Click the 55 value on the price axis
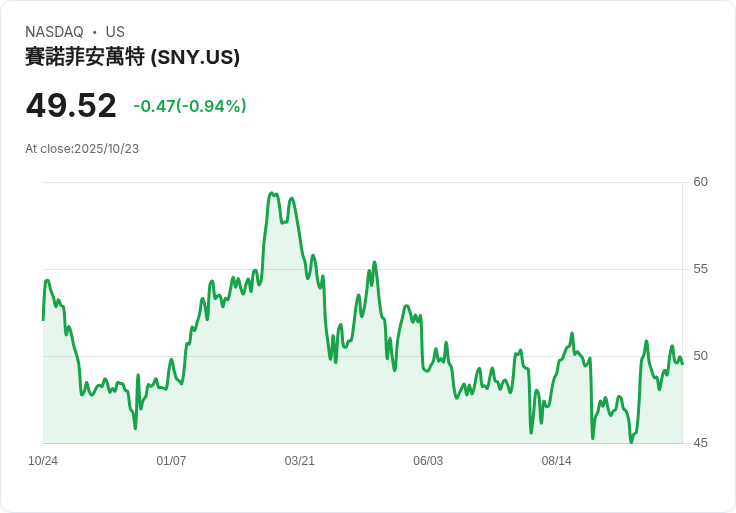The width and height of the screenshot is (736, 513). coord(701,269)
